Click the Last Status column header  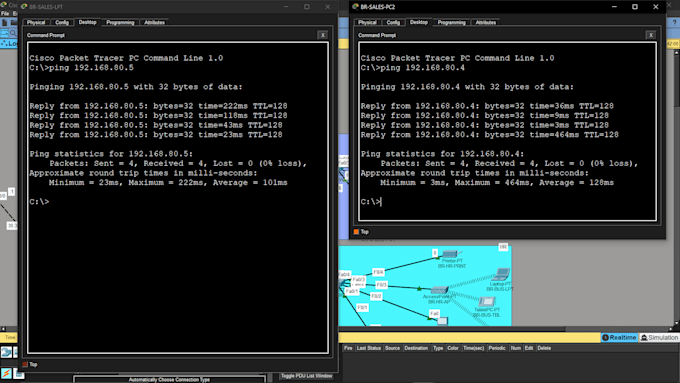pos(369,348)
